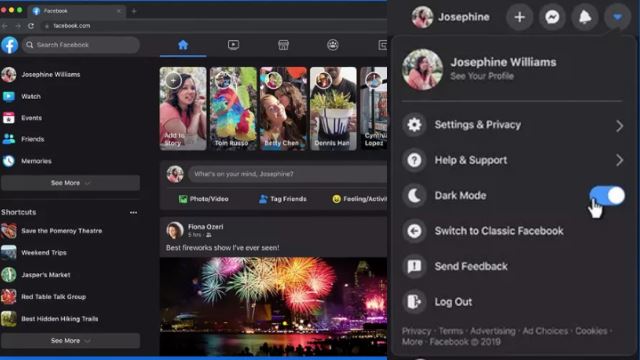Expand the Help & Support chevron
640x360 pixels.
coord(619,160)
